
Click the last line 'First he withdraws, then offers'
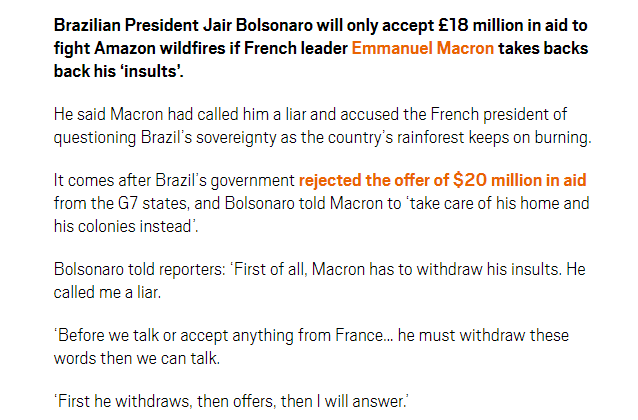231,401
